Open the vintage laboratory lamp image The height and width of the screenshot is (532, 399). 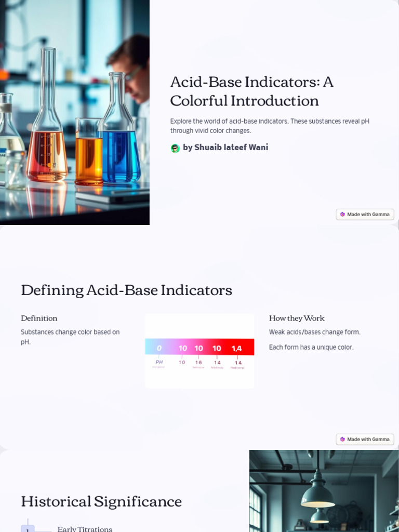(324, 491)
